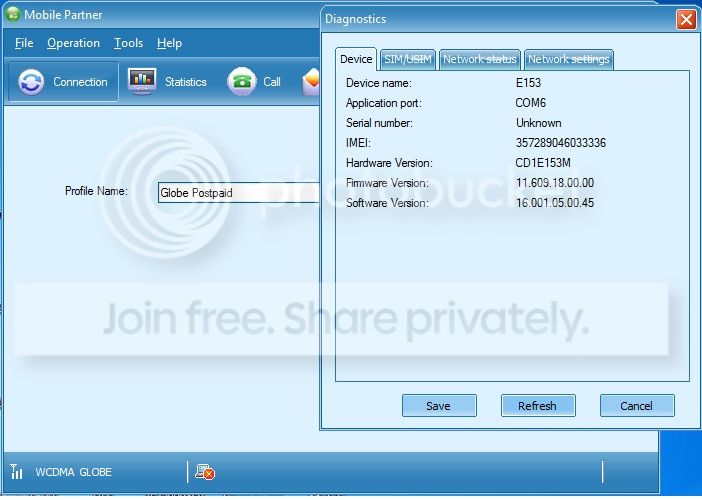
Task: Click the serial number value Unknown
Action: [x=539, y=123]
